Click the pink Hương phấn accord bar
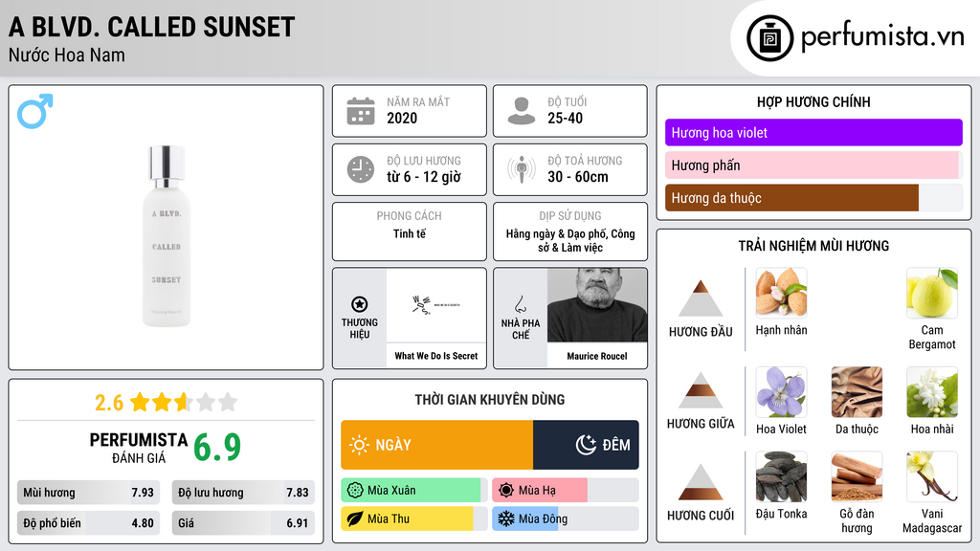980x551 pixels. [813, 165]
